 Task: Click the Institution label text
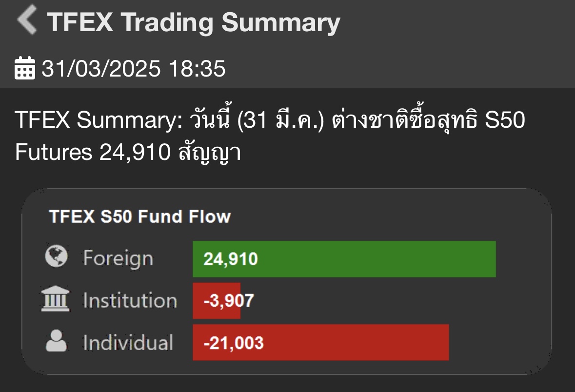[130, 300]
